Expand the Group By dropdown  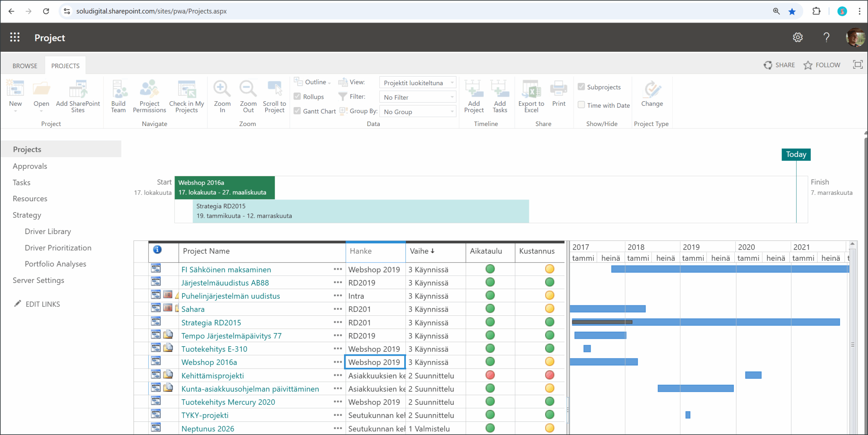pos(418,111)
